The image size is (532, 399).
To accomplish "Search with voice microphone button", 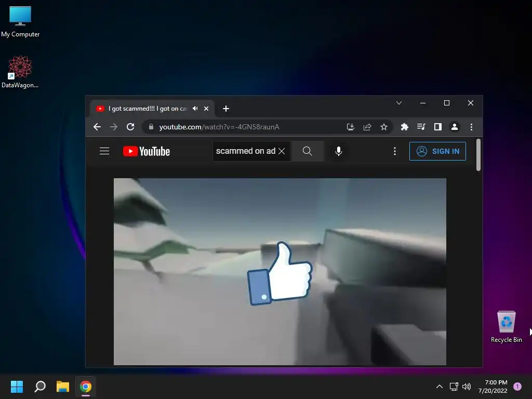I will [339, 151].
